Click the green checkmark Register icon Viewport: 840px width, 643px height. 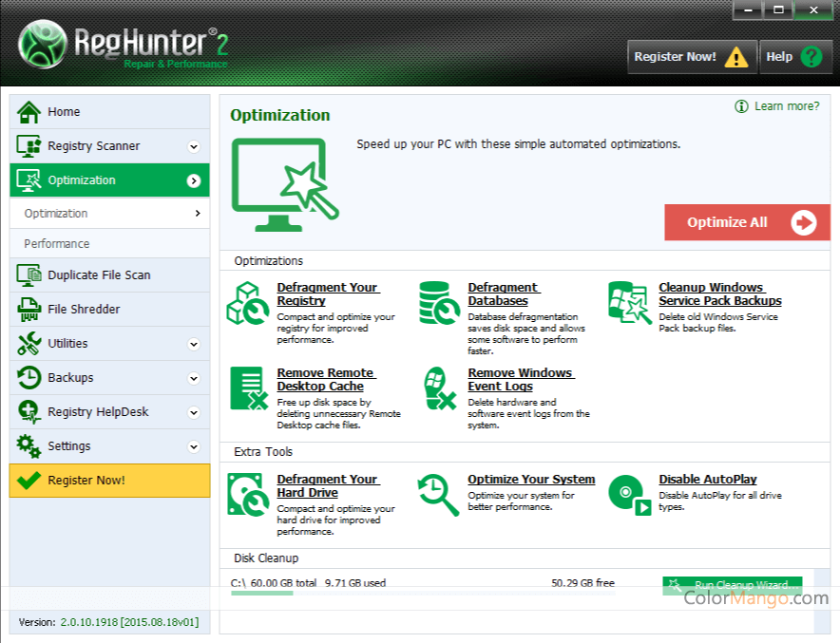tap(29, 481)
